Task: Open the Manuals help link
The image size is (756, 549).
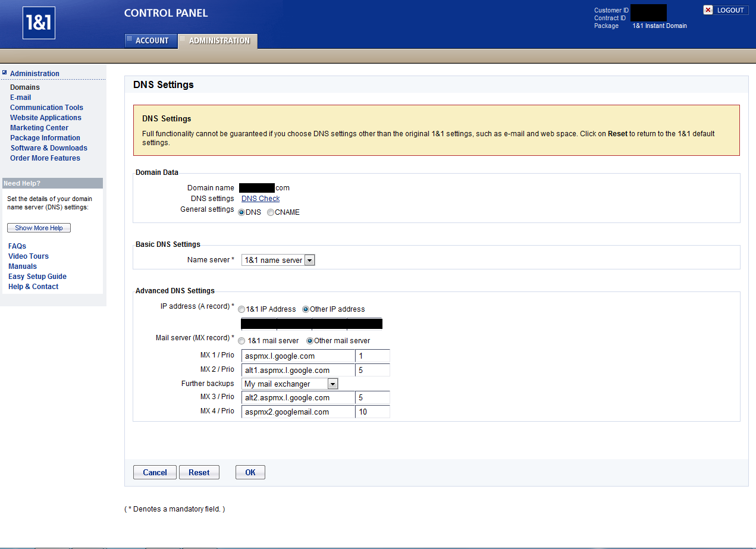Action: point(23,266)
